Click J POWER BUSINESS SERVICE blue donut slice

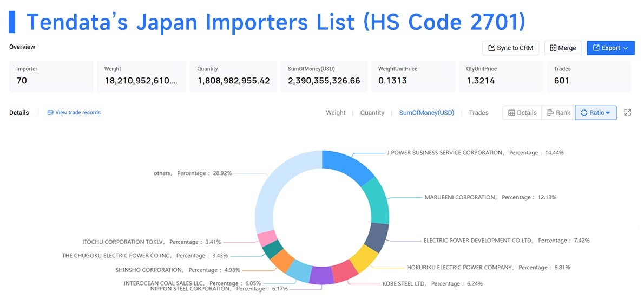[x=350, y=164]
